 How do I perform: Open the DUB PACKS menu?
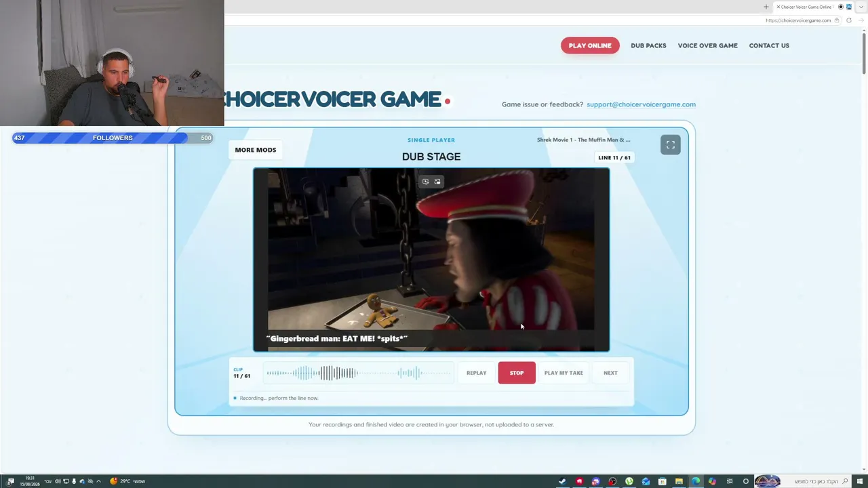pyautogui.click(x=648, y=45)
